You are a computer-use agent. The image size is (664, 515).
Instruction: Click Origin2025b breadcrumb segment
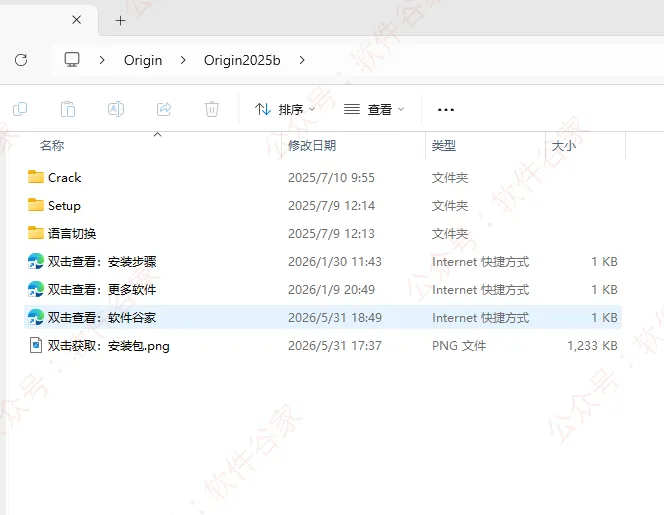tap(242, 60)
